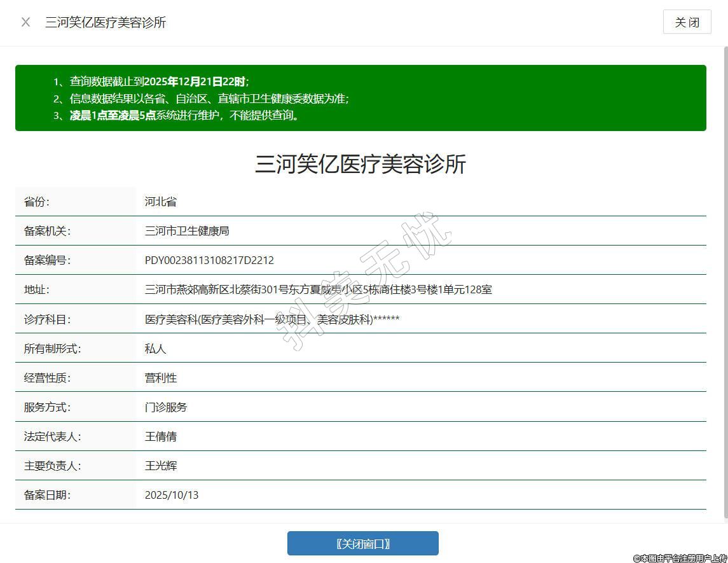The height and width of the screenshot is (563, 728).
Task: Click the 查询数据截止到 date notice line
Action: tap(159, 81)
